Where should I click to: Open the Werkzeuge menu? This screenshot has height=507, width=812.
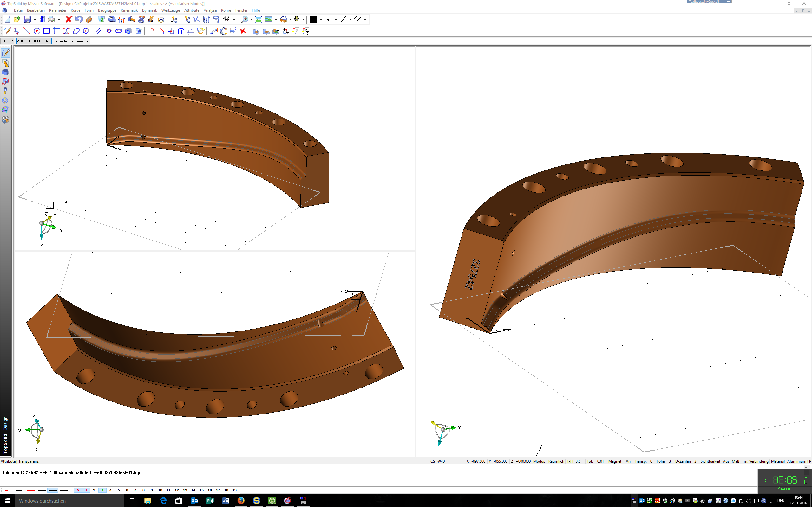pos(170,10)
